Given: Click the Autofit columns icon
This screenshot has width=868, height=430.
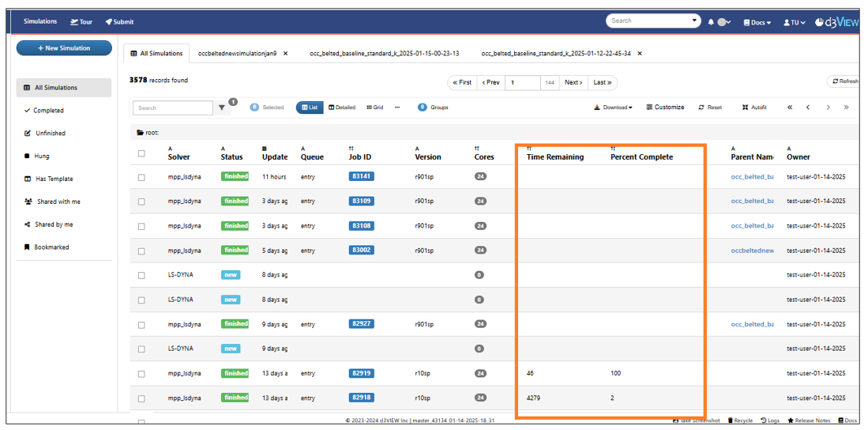Looking at the screenshot, I should click(x=754, y=107).
